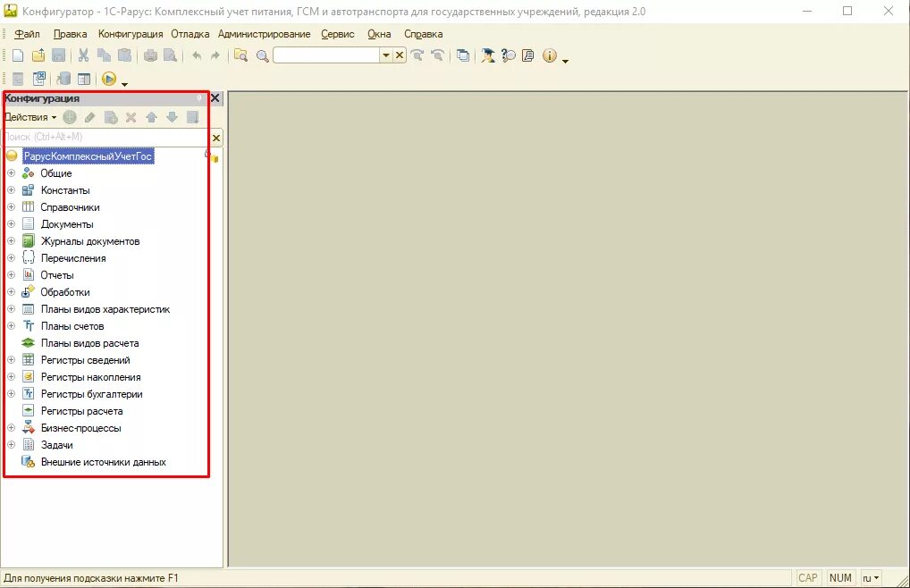The image size is (910, 588).
Task: Select the Обработки tree item
Action: point(65,292)
